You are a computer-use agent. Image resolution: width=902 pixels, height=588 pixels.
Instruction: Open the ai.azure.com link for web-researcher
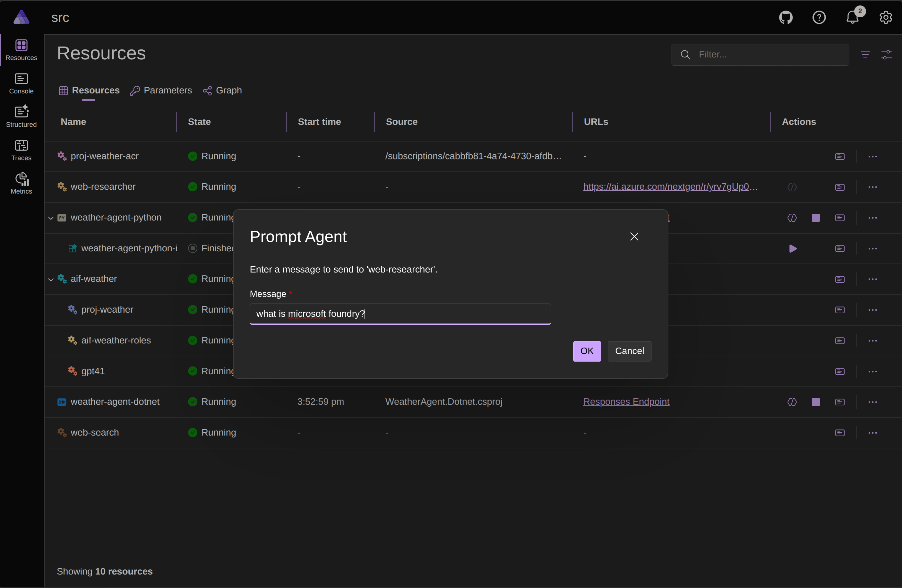click(670, 187)
